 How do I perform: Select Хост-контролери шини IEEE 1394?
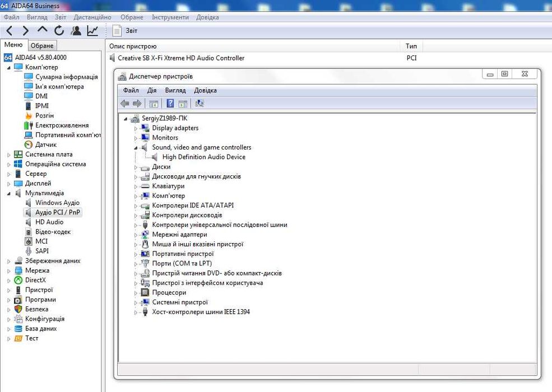tap(201, 312)
